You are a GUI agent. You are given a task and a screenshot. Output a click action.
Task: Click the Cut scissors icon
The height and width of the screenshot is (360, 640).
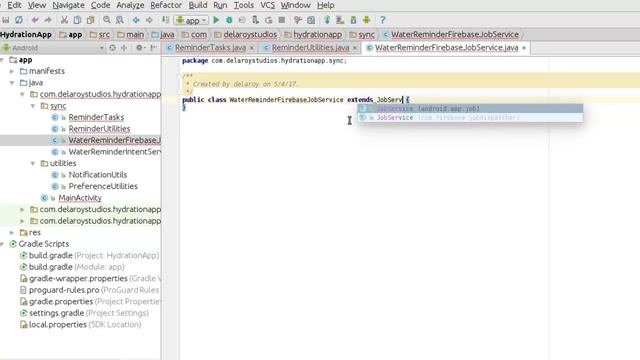pyautogui.click(x=64, y=20)
